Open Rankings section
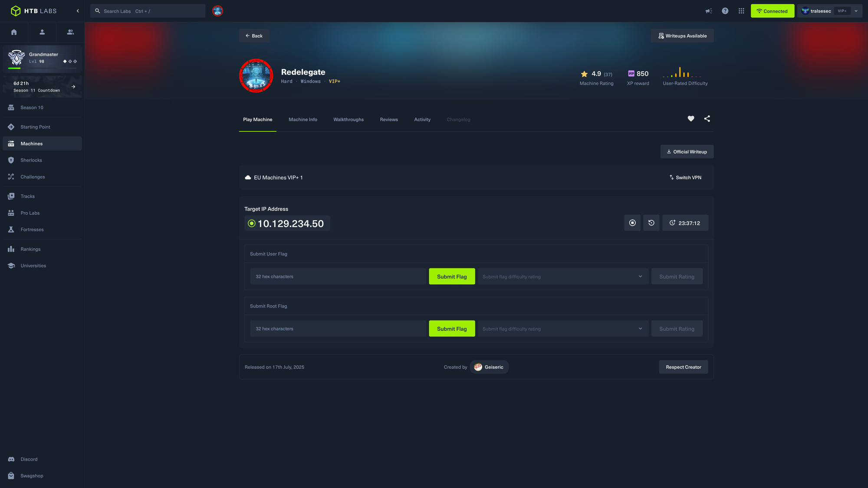 click(x=42, y=249)
